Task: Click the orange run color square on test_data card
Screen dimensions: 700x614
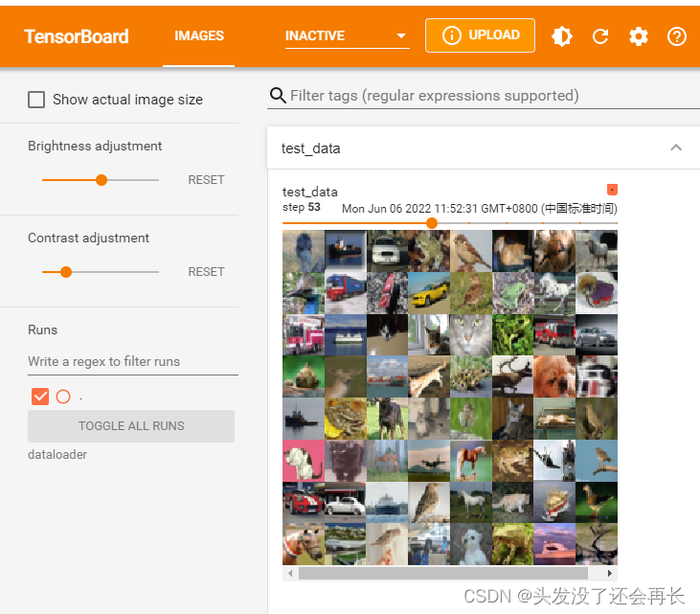Action: [x=612, y=190]
